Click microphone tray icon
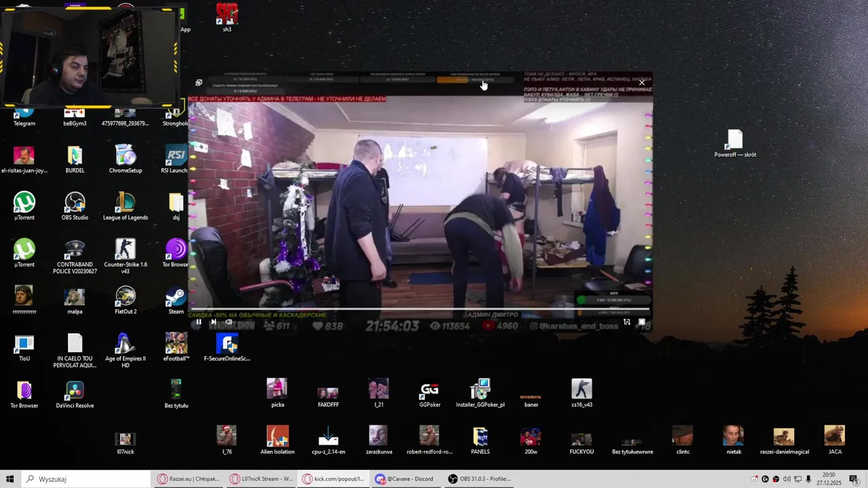Screen dimensions: 868x488 (808, 479)
